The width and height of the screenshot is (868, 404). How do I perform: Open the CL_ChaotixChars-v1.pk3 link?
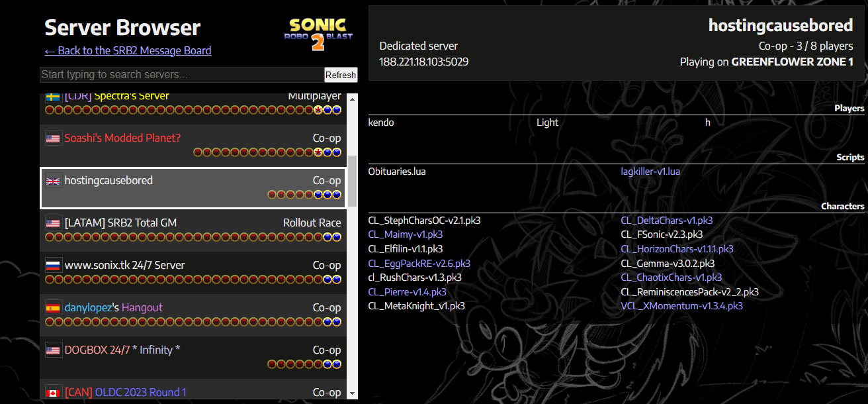[671, 278]
